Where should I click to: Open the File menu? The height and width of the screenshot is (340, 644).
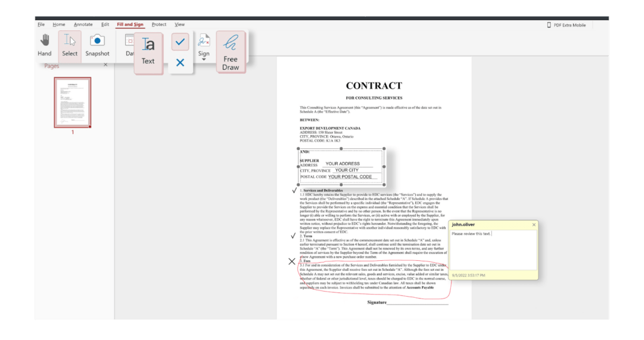click(x=41, y=25)
